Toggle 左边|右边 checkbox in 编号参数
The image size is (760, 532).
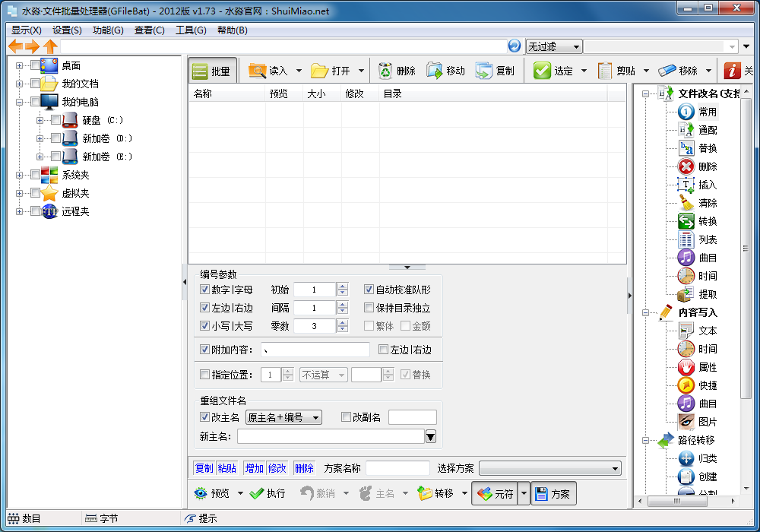pyautogui.click(x=204, y=308)
